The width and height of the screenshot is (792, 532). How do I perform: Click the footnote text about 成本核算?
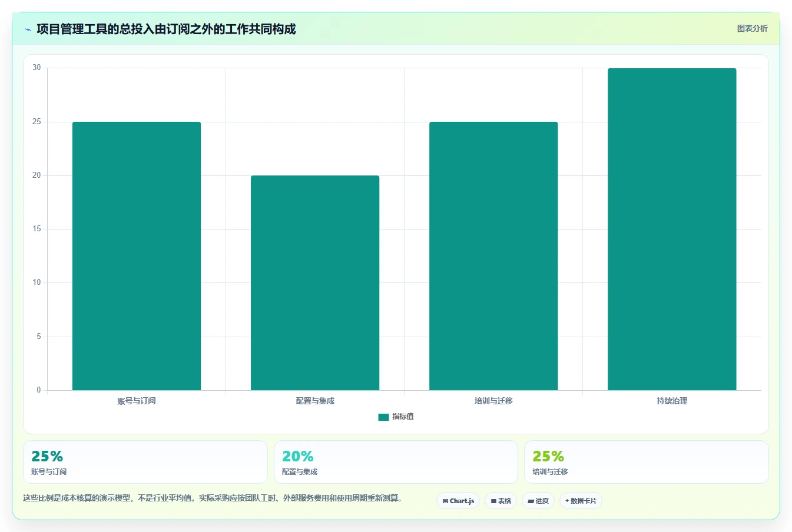tap(213, 498)
